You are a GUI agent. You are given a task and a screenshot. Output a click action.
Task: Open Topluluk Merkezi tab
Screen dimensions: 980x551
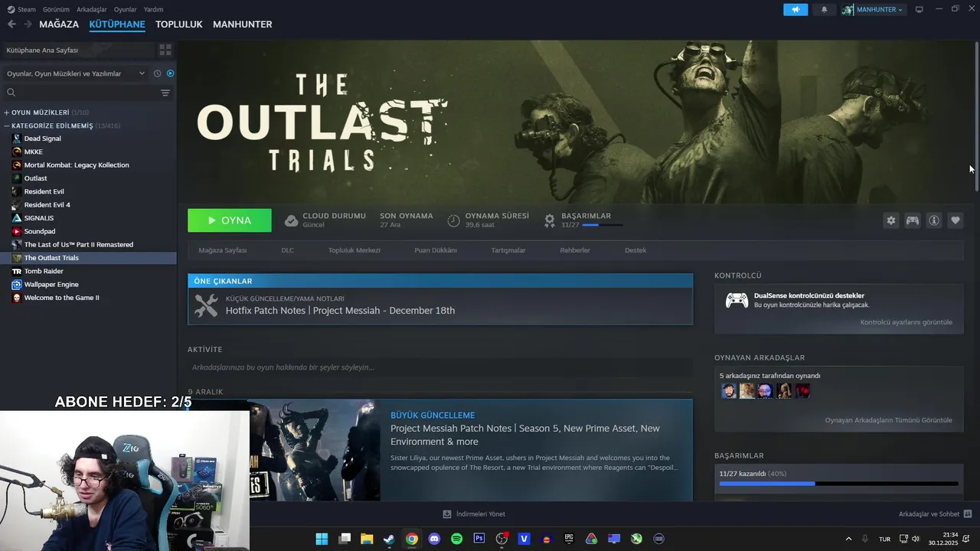tap(354, 250)
